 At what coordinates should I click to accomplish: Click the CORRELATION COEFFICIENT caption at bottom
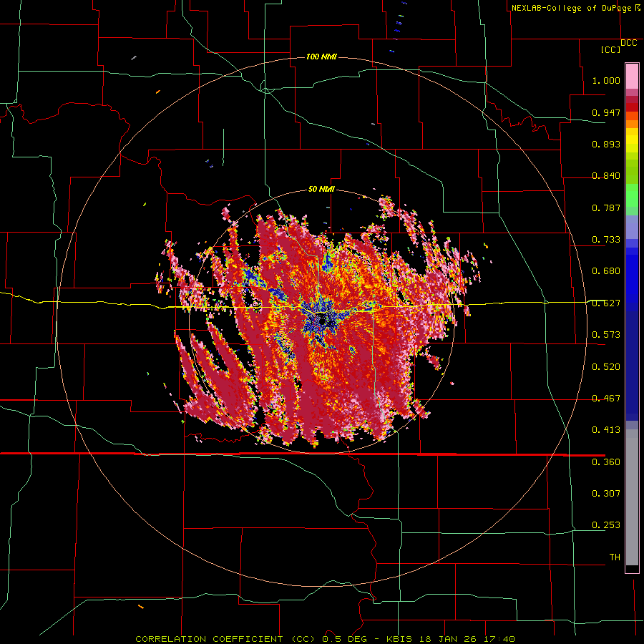pyautogui.click(x=325, y=639)
